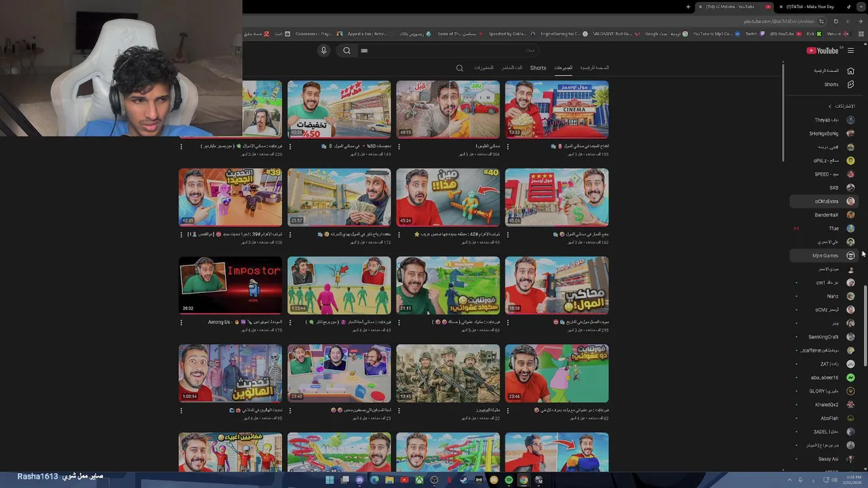Open MjrmGames channel in subscriptions

(824, 256)
